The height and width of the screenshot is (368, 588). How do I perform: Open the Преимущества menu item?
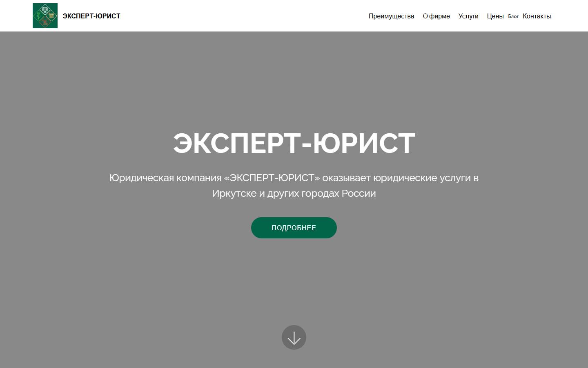coord(391,16)
